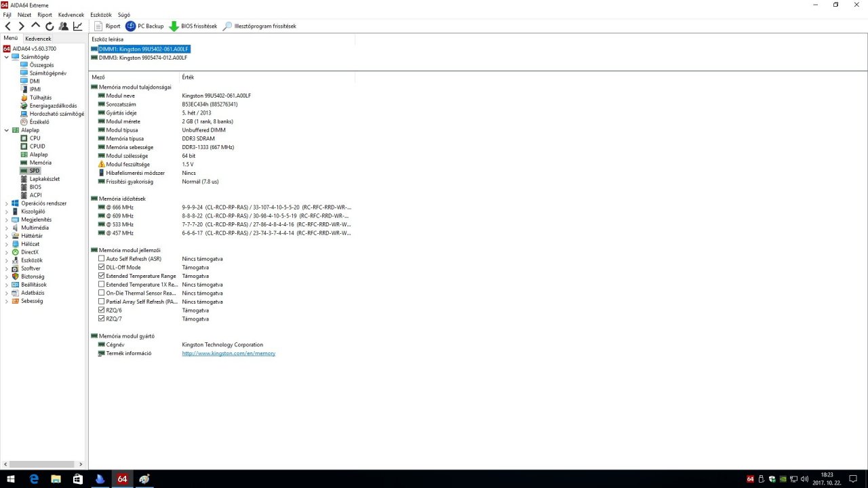Click Illesztőprogram frissítések toolbar button

click(x=260, y=26)
